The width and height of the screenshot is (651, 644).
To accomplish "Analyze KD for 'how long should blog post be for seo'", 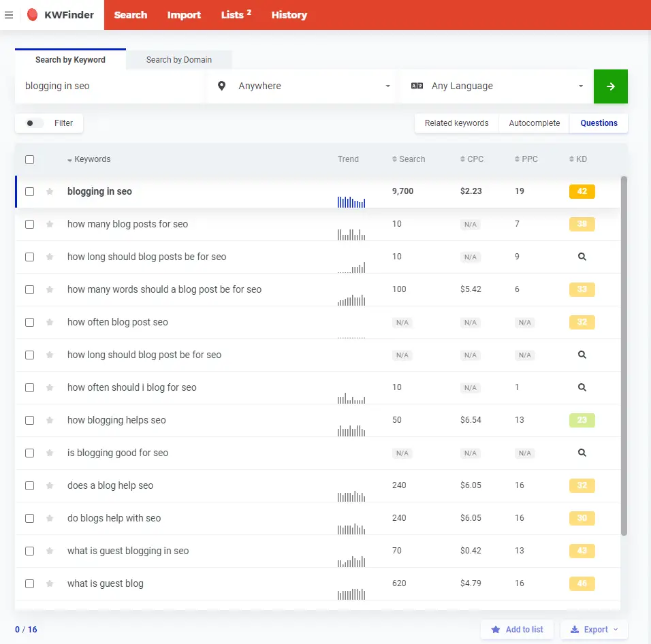I will coord(582,355).
